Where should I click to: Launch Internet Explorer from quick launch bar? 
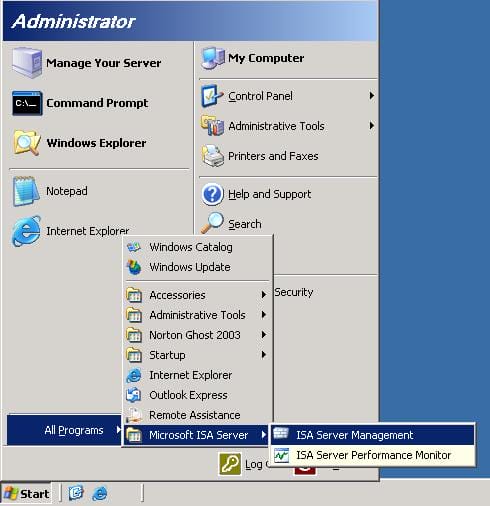point(100,493)
